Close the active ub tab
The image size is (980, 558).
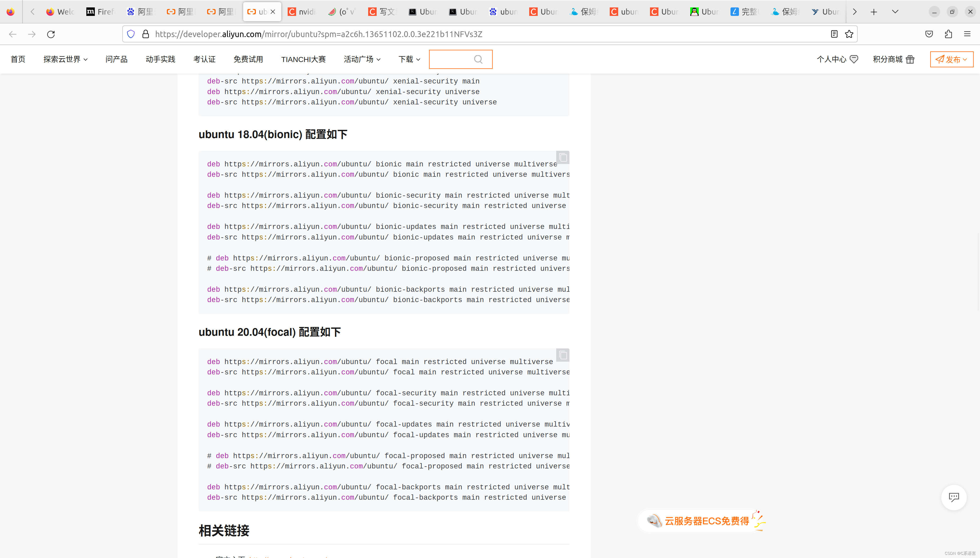[273, 12]
